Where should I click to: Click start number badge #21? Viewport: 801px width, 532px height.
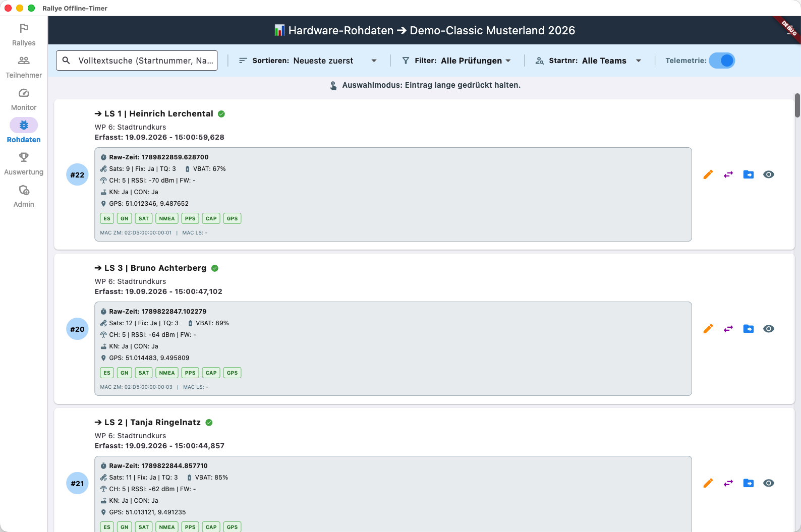[77, 484]
